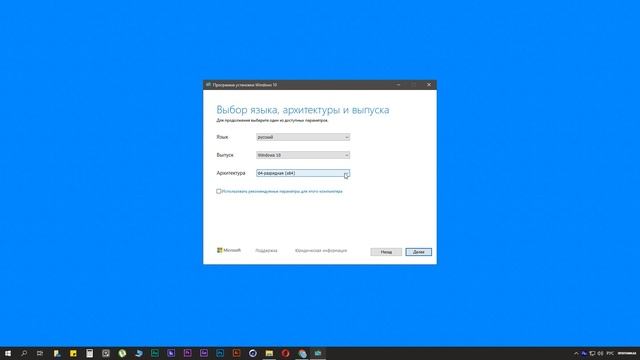Launch Photoshop from the taskbar
The image size is (640, 360).
(x=220, y=353)
